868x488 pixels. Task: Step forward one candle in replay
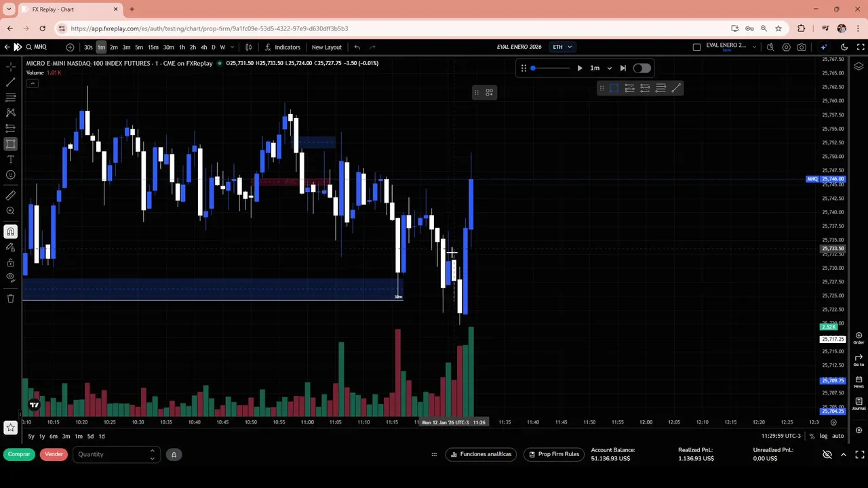click(x=623, y=68)
